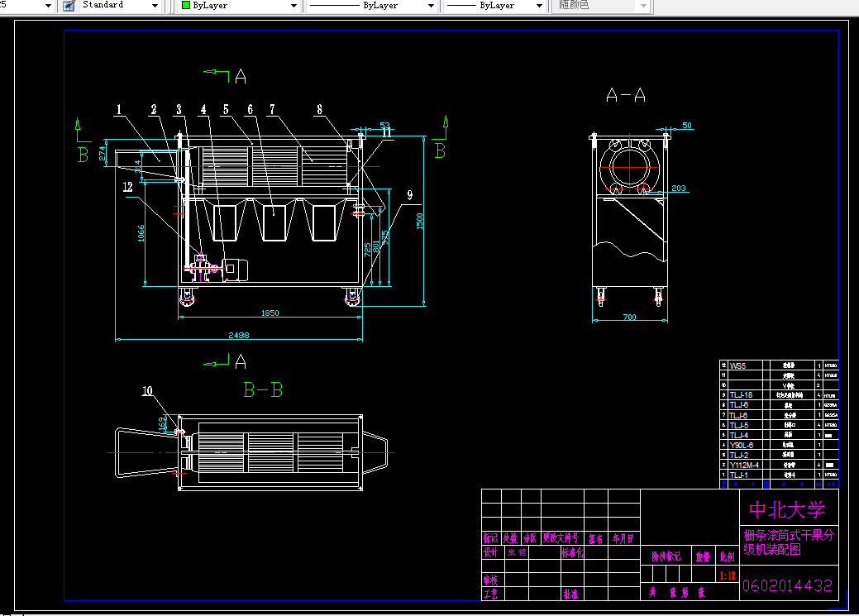Select the WS5 row in parts list
Screen dimensions: 859x616
coord(779,365)
